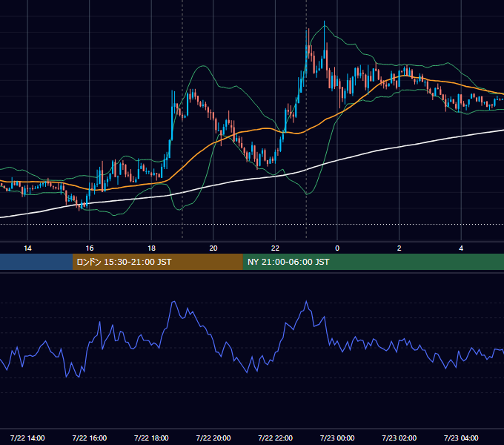Click the 7/23 02:00 date label
Viewport: 504px width, 445px height.
pos(399,438)
